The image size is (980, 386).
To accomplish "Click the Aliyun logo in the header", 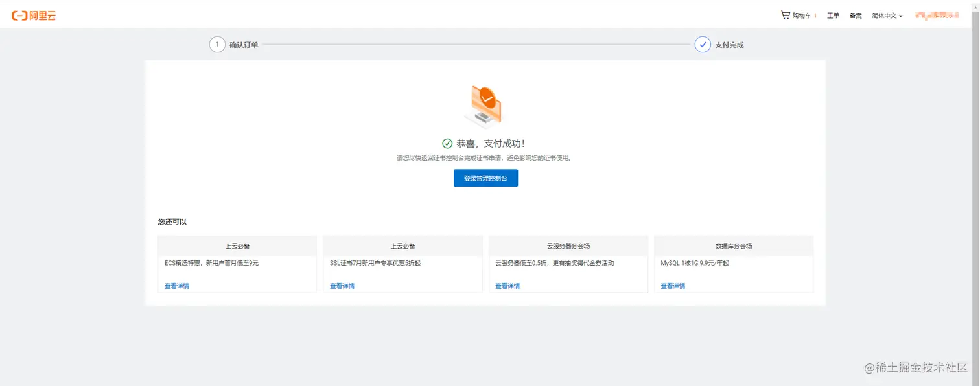I will [x=34, y=16].
